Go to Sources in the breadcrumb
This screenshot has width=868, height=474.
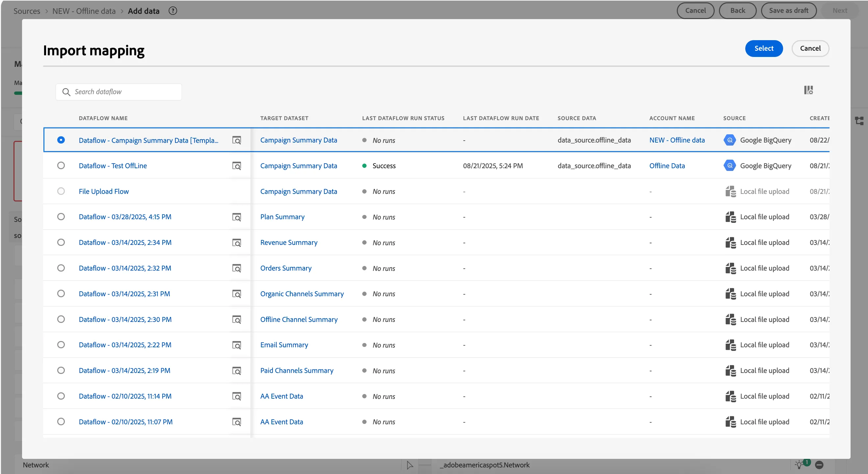[x=27, y=11]
